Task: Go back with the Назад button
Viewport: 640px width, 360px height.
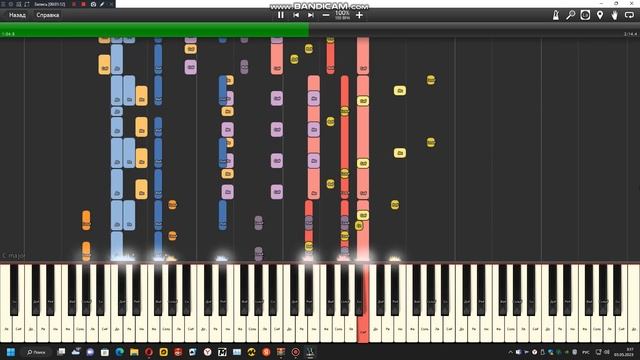Action: 17,15
